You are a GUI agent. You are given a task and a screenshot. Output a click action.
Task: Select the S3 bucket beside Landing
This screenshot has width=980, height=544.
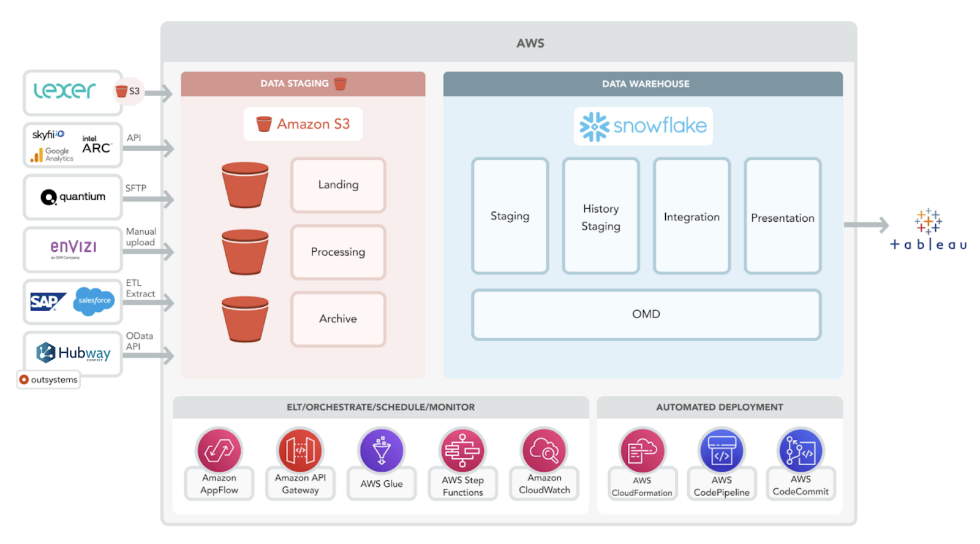245,185
